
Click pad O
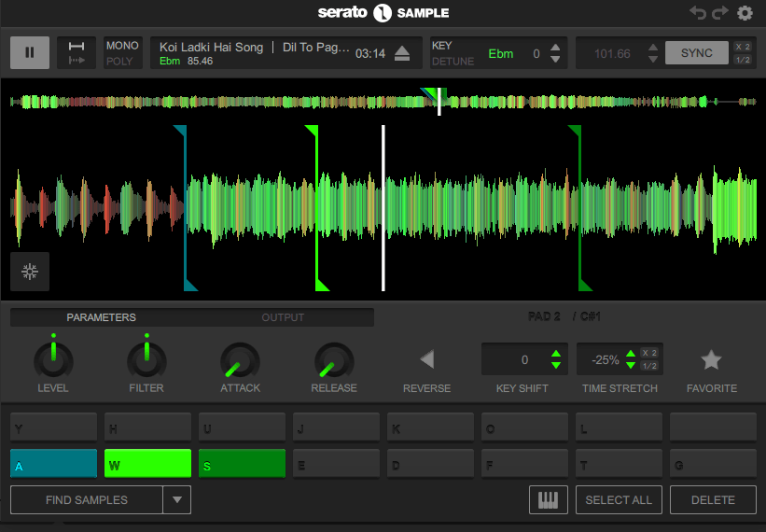[525, 427]
